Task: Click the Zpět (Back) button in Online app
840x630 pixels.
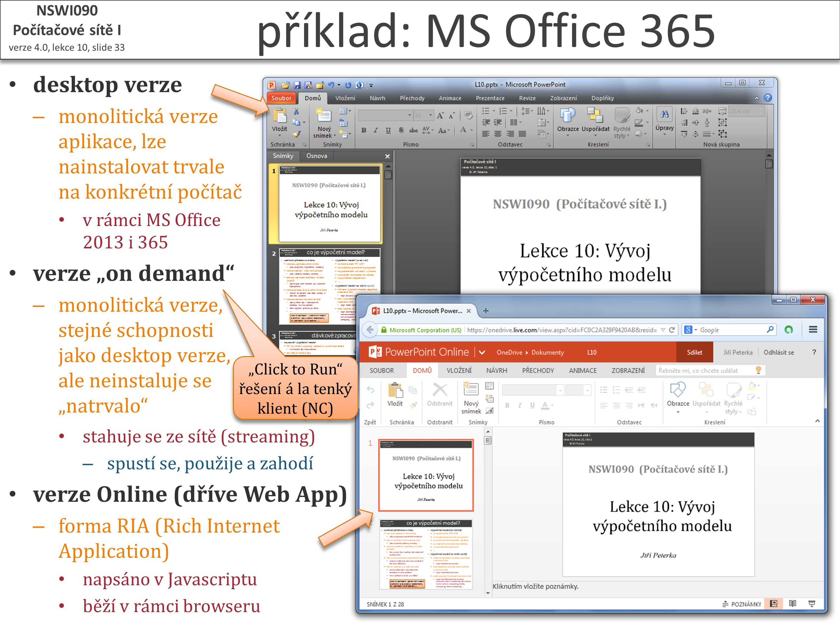Action: point(368,391)
